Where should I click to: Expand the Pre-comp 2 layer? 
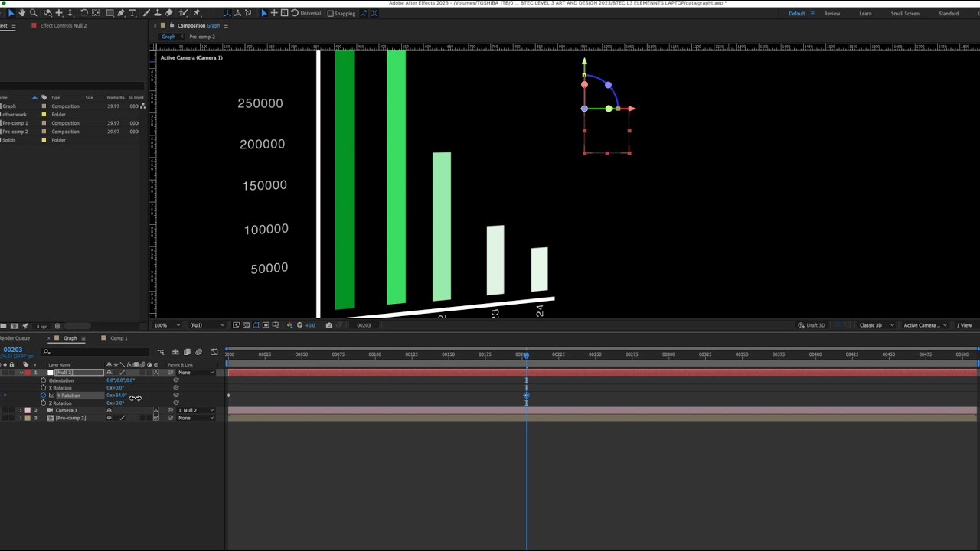21,418
